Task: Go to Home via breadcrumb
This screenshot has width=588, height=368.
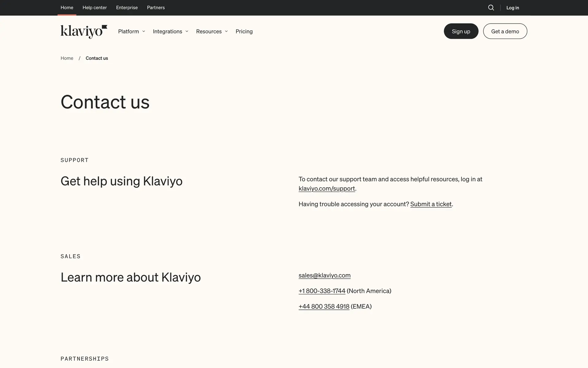Action: coord(67,58)
